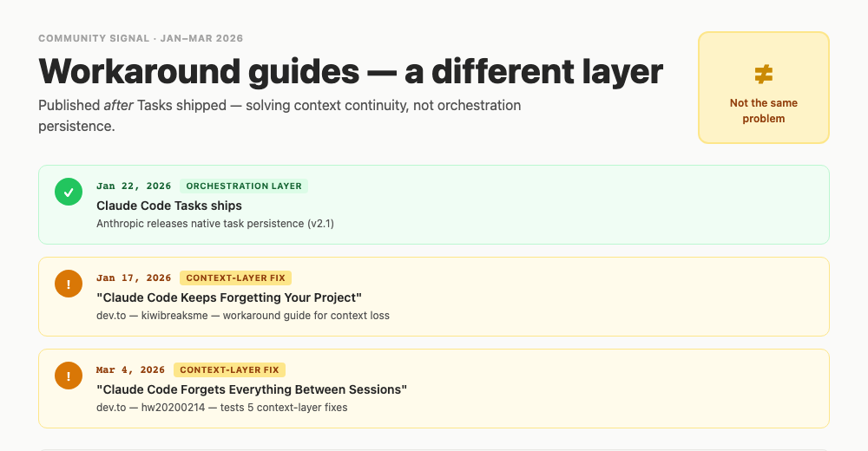Click the dev.to hw20200214 source line
This screenshot has width=868, height=451.
point(221,408)
